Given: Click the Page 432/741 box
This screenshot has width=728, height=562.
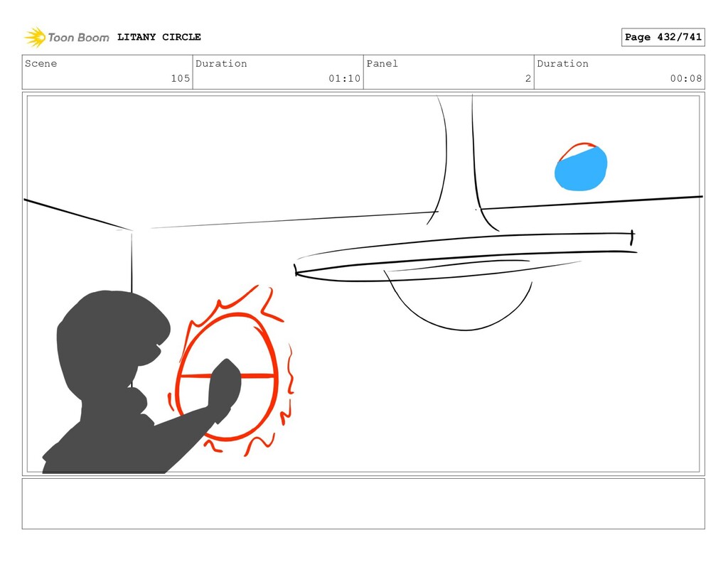Looking at the screenshot, I should pyautogui.click(x=663, y=37).
